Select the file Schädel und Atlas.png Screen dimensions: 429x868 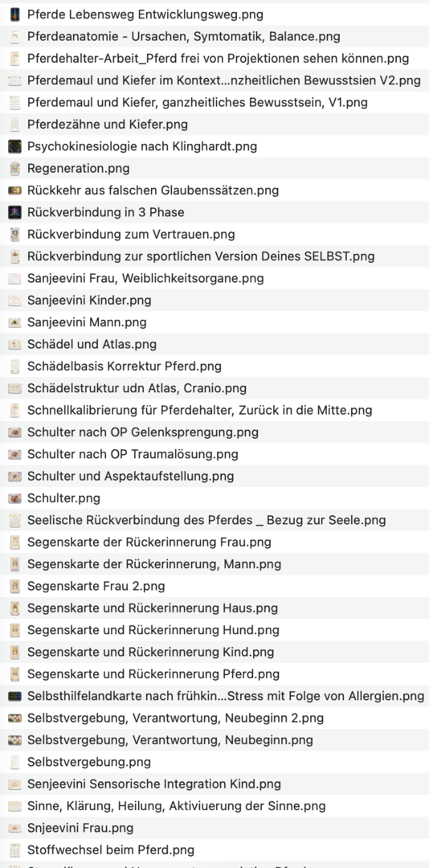click(214, 344)
